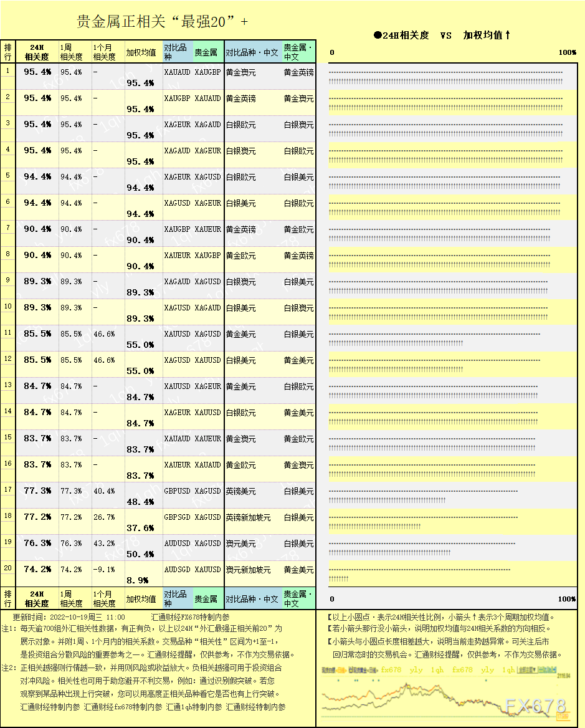The height and width of the screenshot is (728, 585).
Task: Click the title 贵金属正相关 最强20
Action: (163, 21)
